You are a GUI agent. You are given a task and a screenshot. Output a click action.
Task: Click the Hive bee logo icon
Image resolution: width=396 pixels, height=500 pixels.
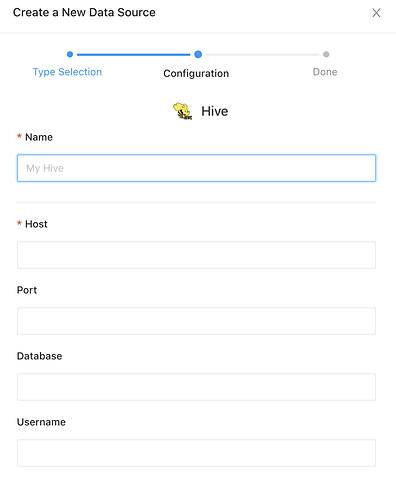(x=182, y=111)
